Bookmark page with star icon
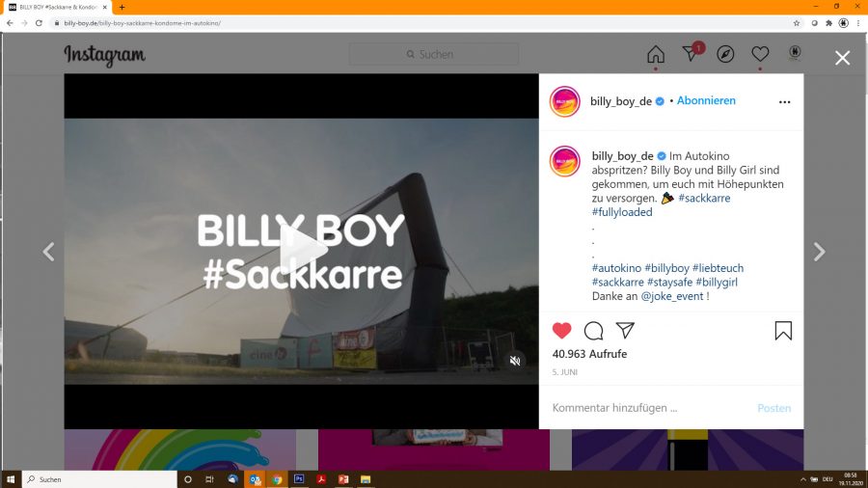Screen dimensions: 868x488 pyautogui.click(x=797, y=23)
